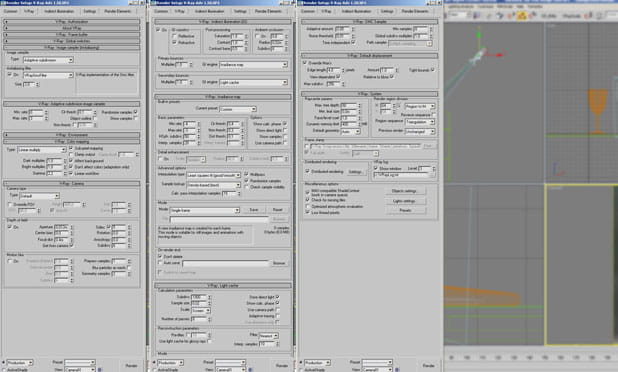
Task: Click the Save button in the Irradiance map Mode section
Action: point(253,210)
